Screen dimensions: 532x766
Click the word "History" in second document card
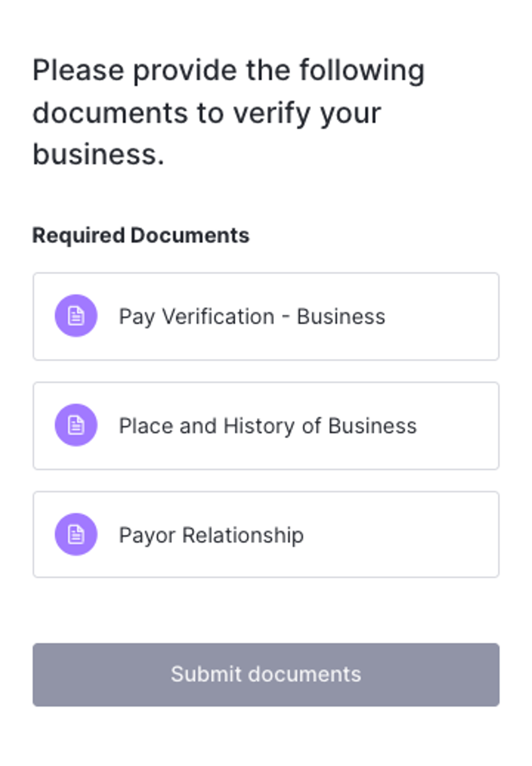(x=259, y=426)
